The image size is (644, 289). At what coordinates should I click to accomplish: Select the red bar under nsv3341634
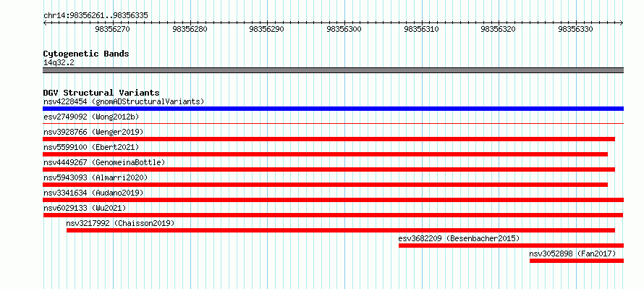(333, 200)
